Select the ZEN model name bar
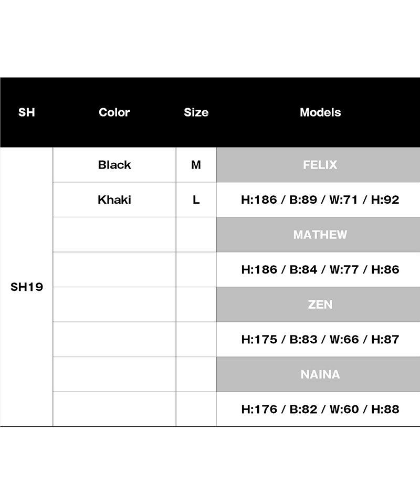This screenshot has width=420, height=504. point(320,304)
